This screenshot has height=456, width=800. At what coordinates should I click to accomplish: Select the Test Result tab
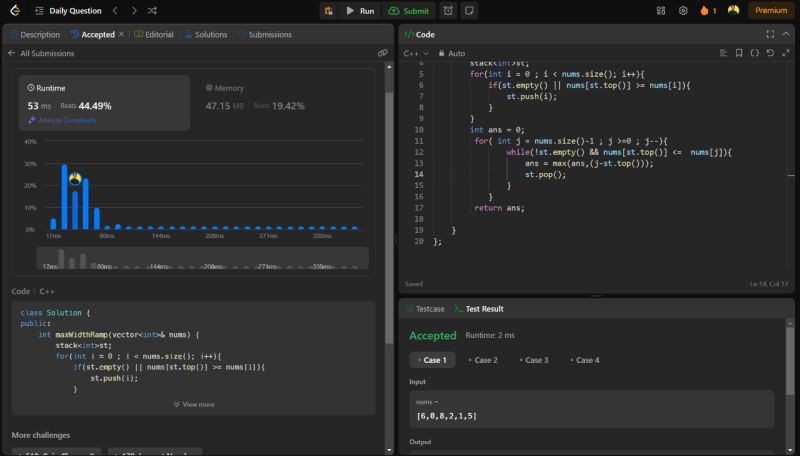coord(479,309)
